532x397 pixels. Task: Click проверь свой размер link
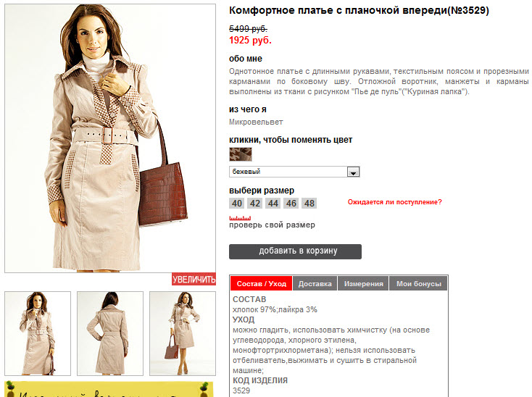click(x=272, y=225)
